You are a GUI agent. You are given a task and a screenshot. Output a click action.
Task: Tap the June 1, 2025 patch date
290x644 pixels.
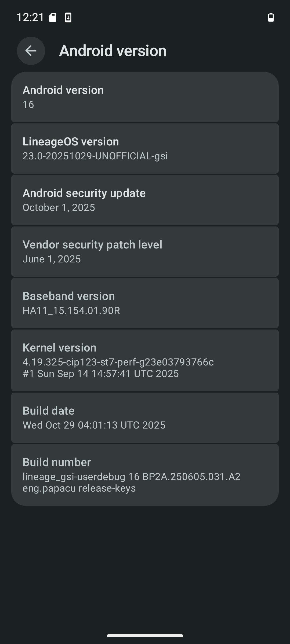point(52,259)
